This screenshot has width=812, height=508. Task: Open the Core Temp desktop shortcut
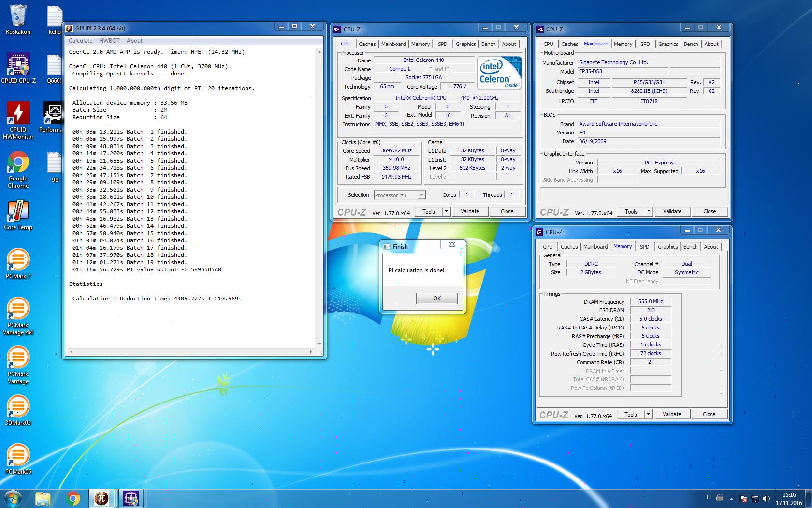point(18,215)
